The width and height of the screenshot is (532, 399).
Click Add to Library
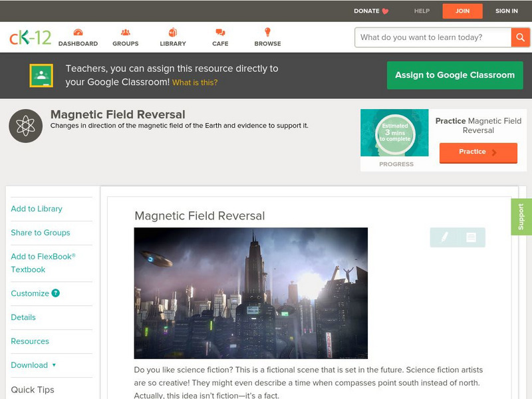[37, 209]
